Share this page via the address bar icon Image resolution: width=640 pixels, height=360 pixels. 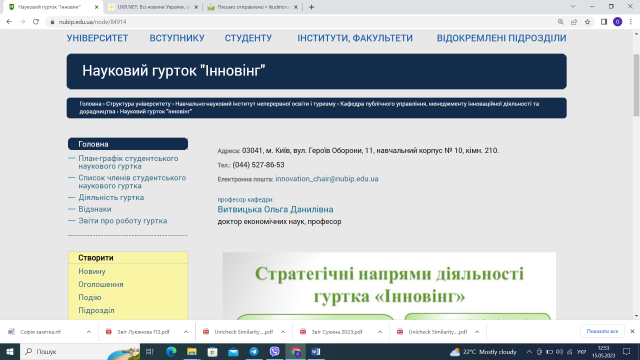574,22
